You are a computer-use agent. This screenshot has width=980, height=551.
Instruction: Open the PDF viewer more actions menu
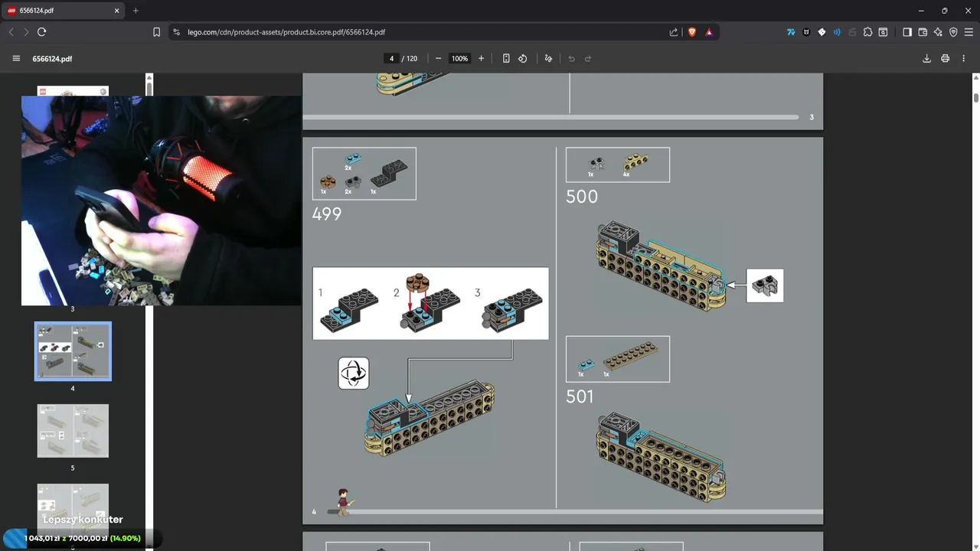[x=963, y=59]
